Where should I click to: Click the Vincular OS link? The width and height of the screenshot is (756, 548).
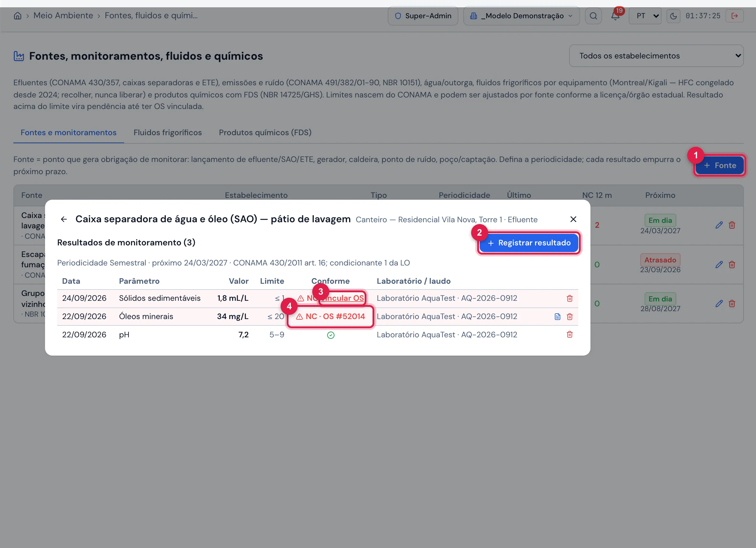pos(342,298)
